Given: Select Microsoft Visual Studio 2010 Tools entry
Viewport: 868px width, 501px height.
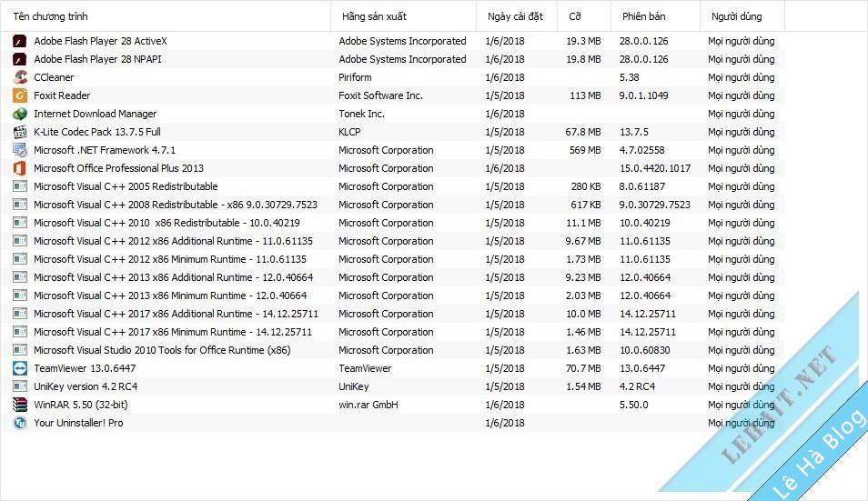Looking at the screenshot, I should pos(392,350).
